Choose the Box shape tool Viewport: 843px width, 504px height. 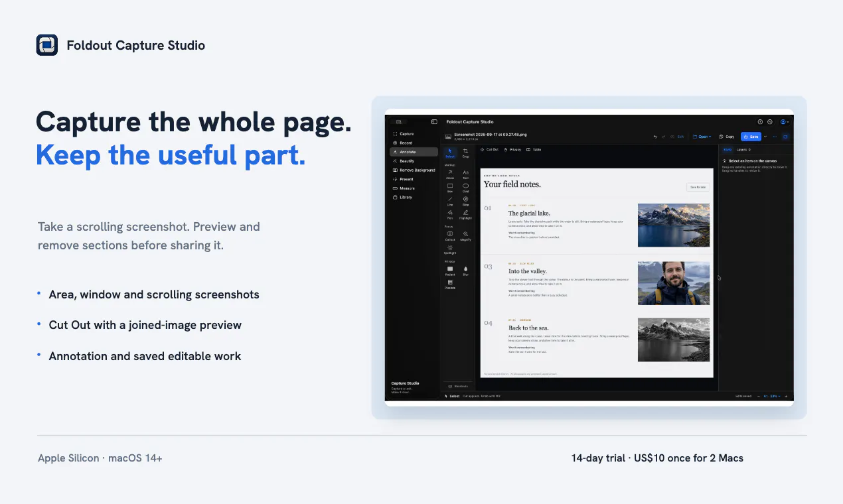pos(450,188)
